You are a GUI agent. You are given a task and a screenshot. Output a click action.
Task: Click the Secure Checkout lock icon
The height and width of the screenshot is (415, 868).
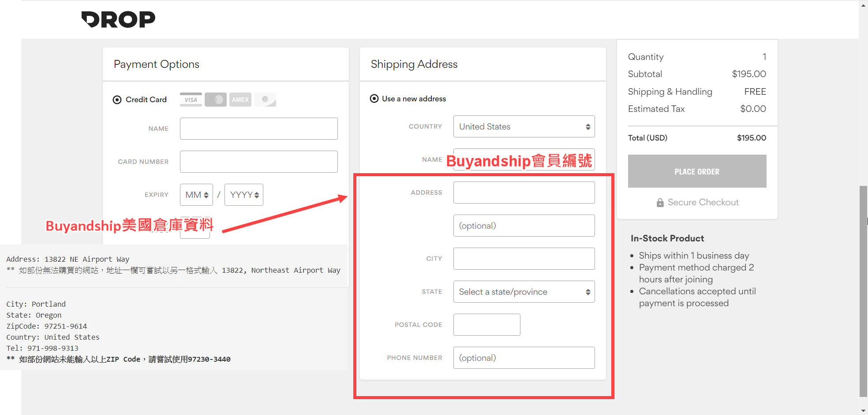click(660, 203)
